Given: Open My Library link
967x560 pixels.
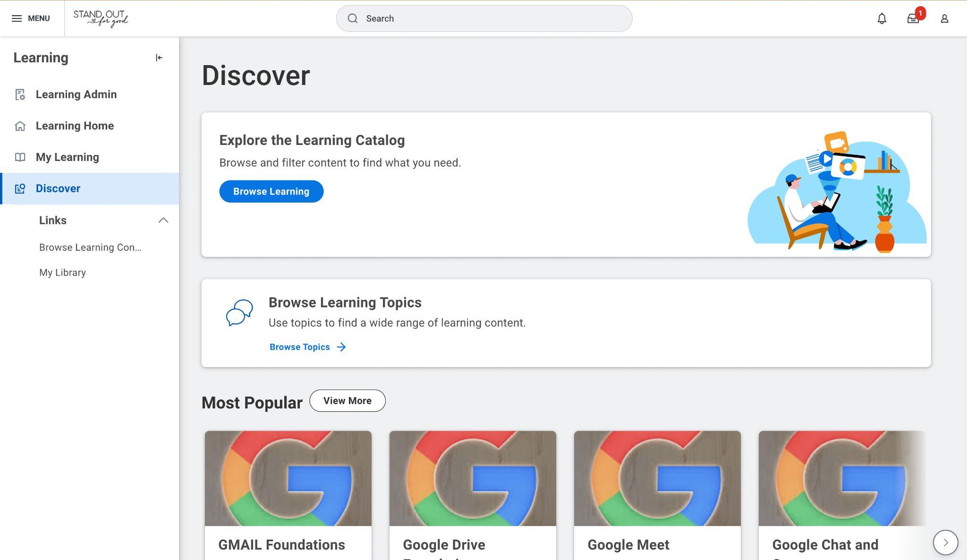Looking at the screenshot, I should click(62, 273).
